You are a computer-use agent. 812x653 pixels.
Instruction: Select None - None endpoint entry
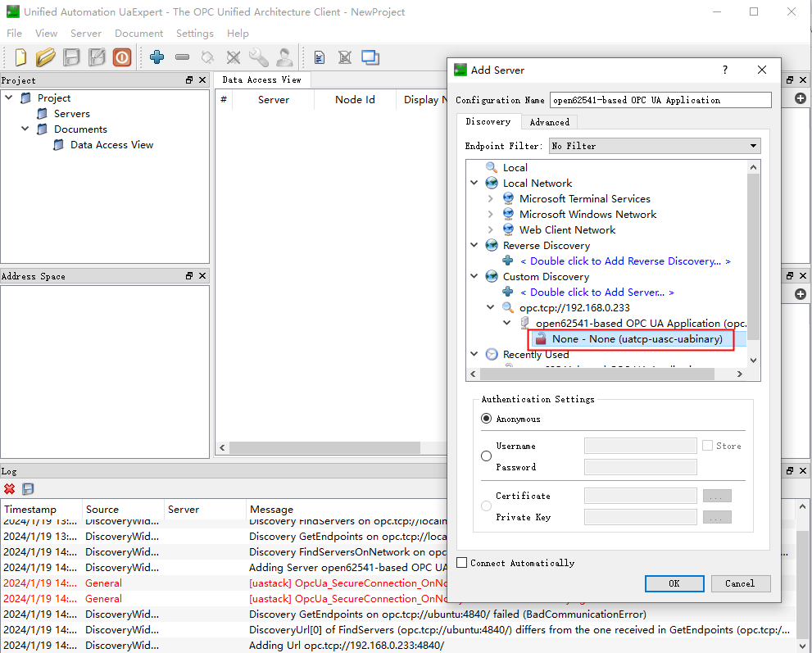point(637,339)
